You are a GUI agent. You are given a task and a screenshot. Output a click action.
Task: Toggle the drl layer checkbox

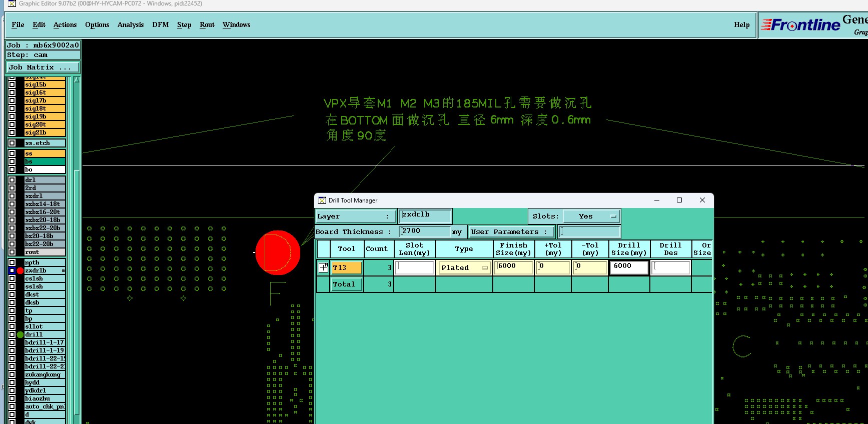point(12,180)
